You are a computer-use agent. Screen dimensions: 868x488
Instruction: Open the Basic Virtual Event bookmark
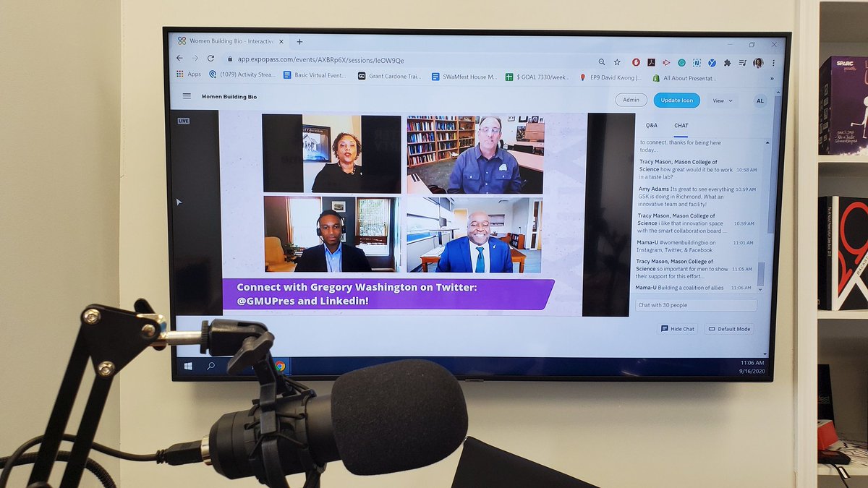point(315,74)
